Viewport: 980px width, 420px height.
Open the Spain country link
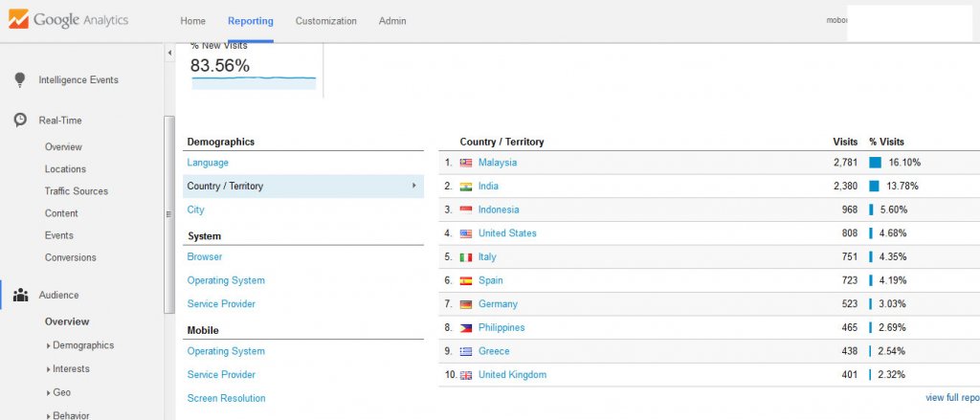(490, 280)
